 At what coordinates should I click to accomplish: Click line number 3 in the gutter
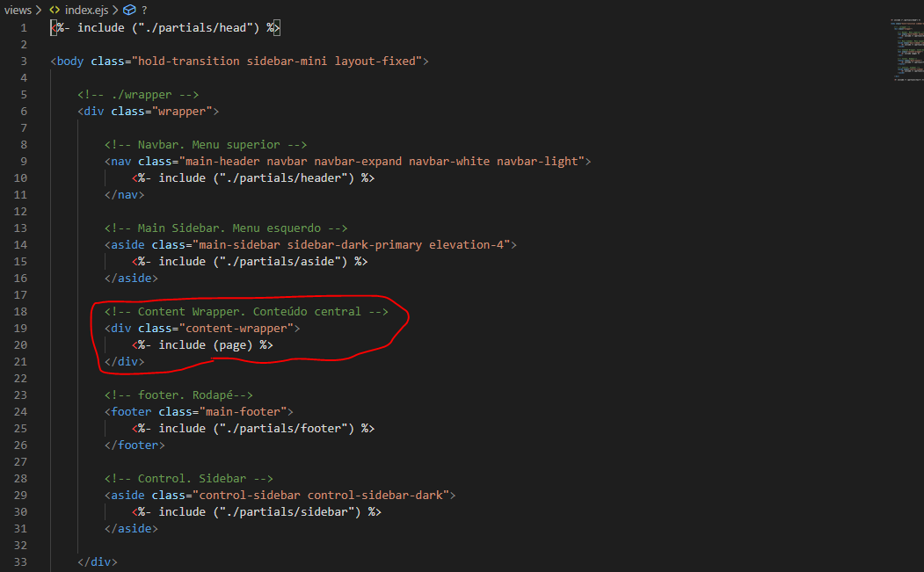coord(24,62)
